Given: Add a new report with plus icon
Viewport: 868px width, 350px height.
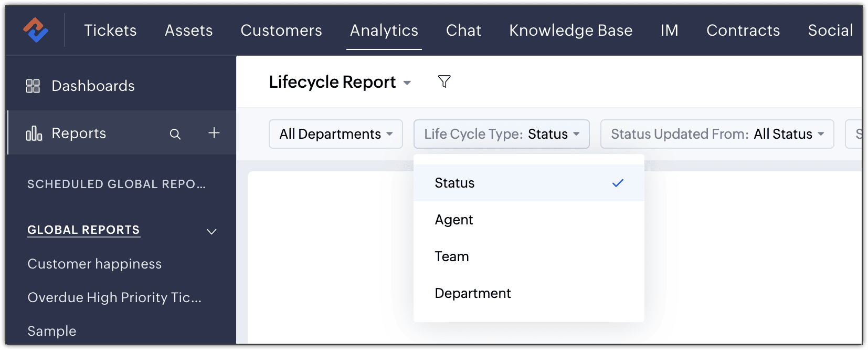Looking at the screenshot, I should [x=214, y=133].
